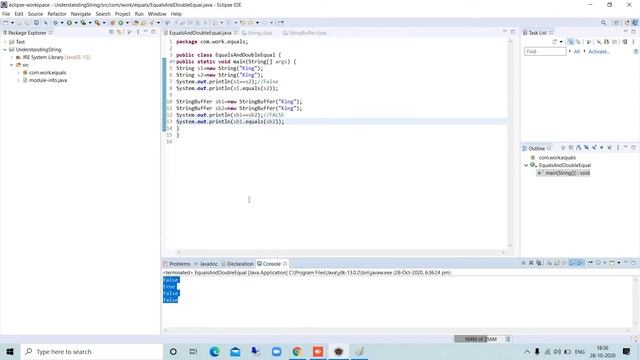The height and width of the screenshot is (360, 640).
Task: Expand com.work.equals package in explorer
Action: point(19,73)
